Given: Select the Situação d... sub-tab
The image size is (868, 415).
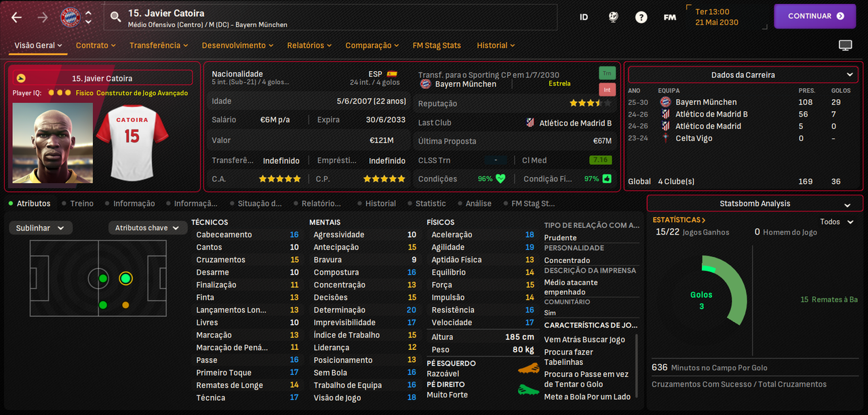Looking at the screenshot, I should pos(255,203).
